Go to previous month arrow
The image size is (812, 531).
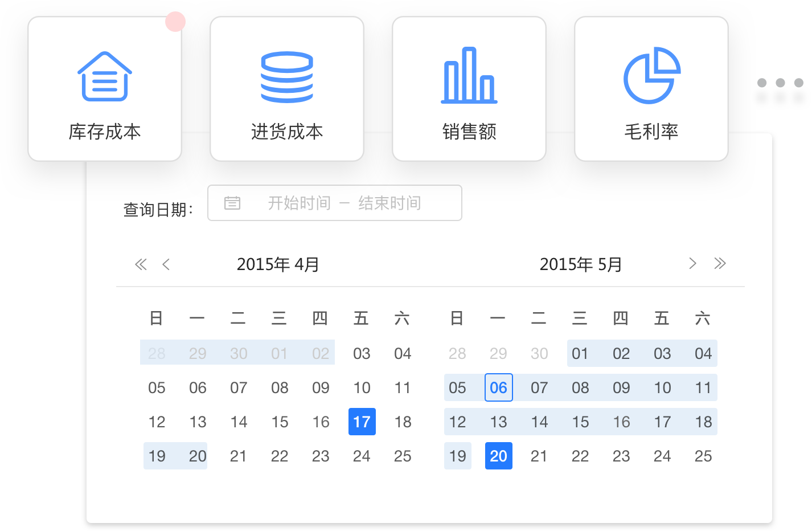click(166, 264)
